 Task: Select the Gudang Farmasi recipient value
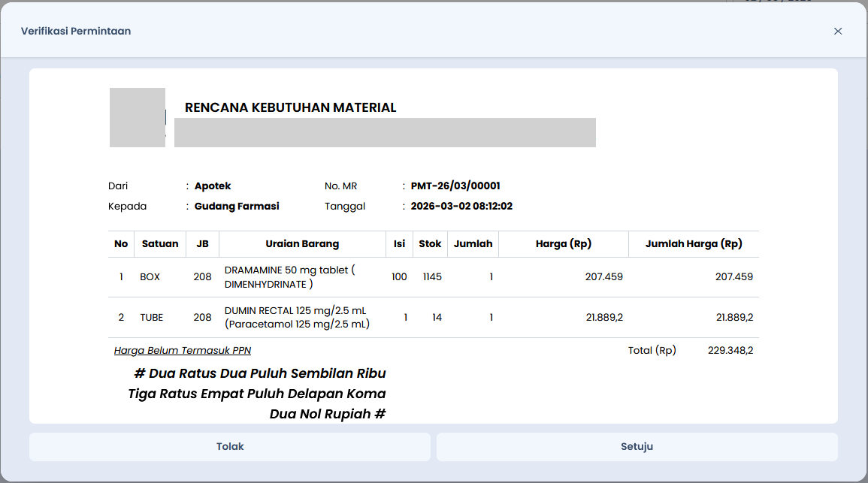237,207
